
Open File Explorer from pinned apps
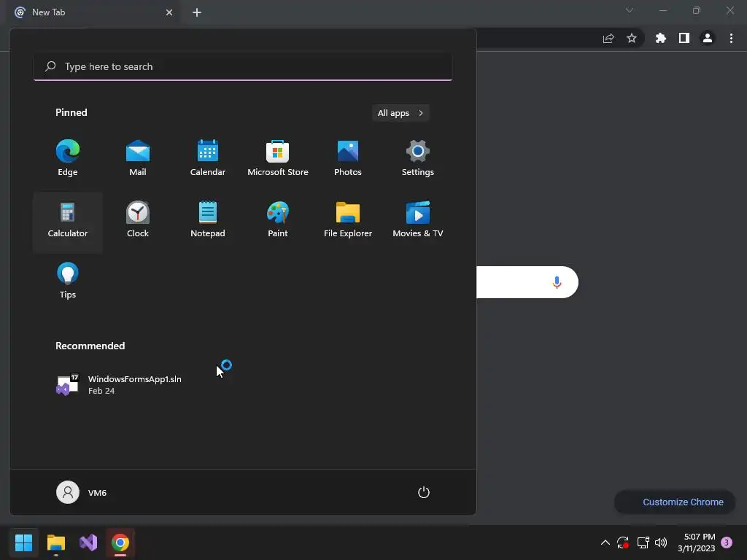tap(348, 220)
